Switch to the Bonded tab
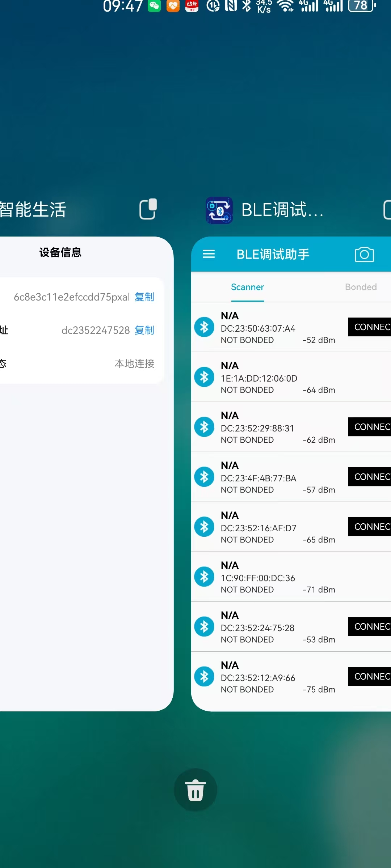This screenshot has height=868, width=391. click(x=361, y=287)
